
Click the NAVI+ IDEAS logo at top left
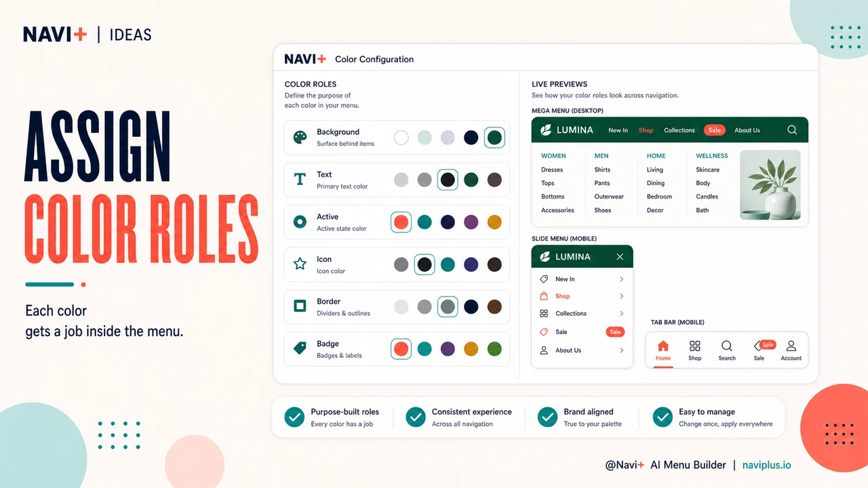[x=87, y=35]
